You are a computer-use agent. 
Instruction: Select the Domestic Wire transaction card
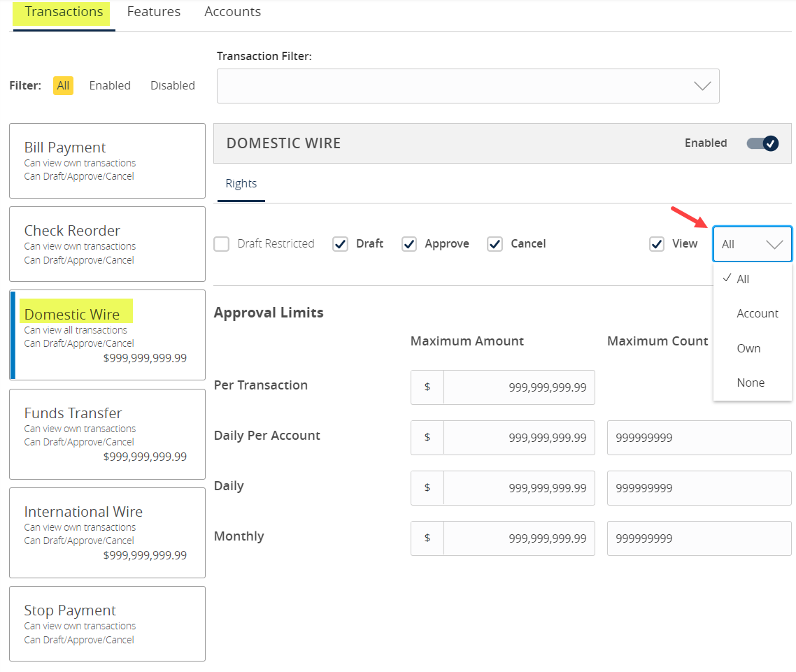click(107, 335)
